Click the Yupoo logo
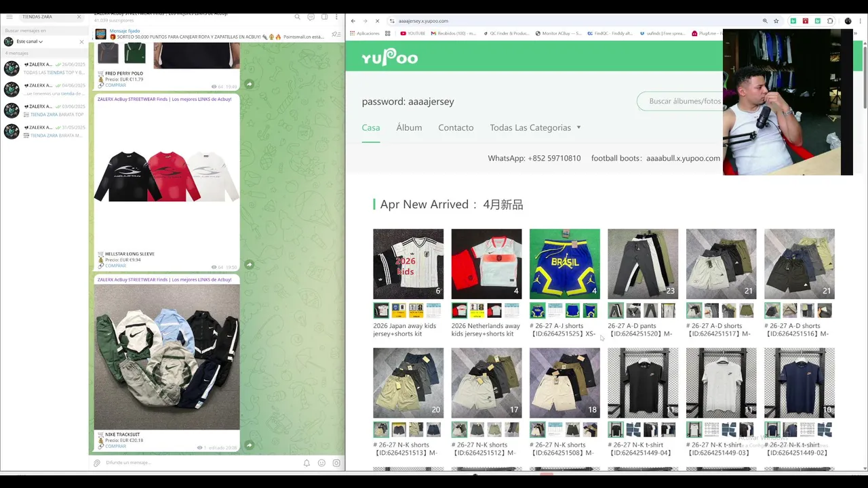The height and width of the screenshot is (488, 868). point(390,58)
